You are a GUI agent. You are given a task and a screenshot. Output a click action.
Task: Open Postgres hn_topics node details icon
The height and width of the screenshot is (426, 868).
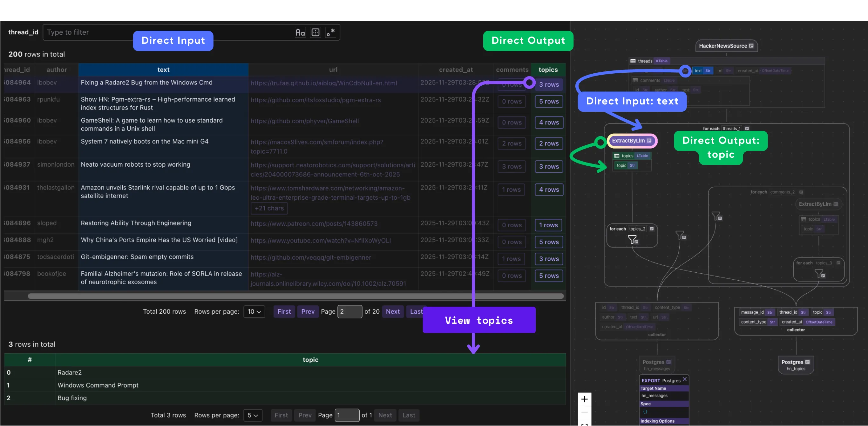807,362
